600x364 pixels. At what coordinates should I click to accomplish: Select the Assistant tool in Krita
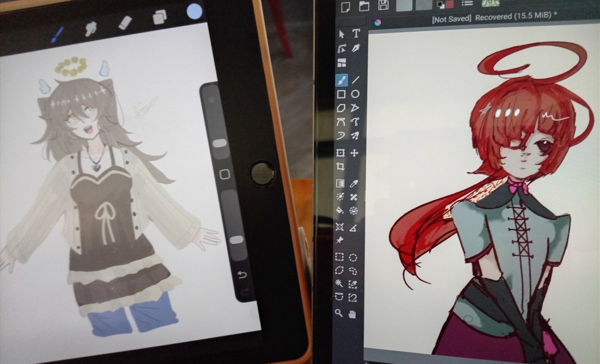[339, 226]
